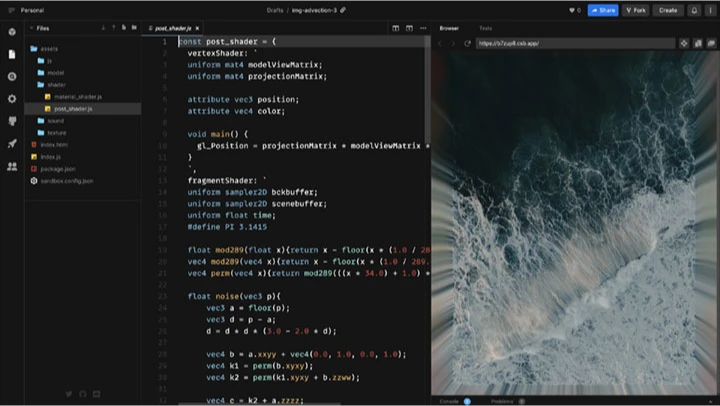Screen dimensions: 720x406
Task: Open the editor three-dots more menu
Action: coord(423,28)
